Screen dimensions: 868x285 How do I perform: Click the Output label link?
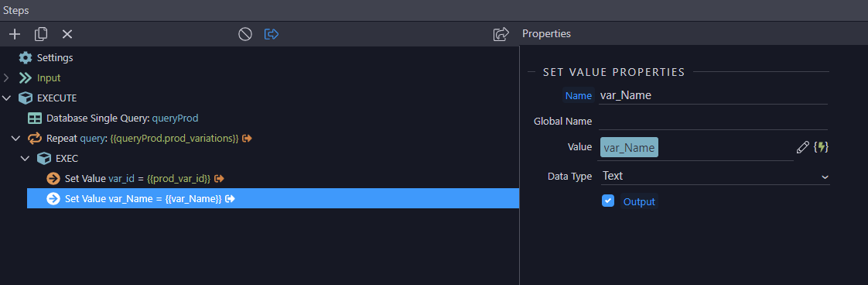pyautogui.click(x=639, y=202)
